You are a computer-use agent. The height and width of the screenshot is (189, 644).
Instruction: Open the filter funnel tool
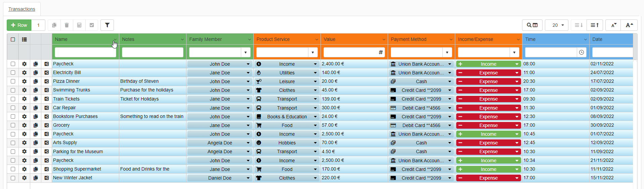(x=107, y=25)
